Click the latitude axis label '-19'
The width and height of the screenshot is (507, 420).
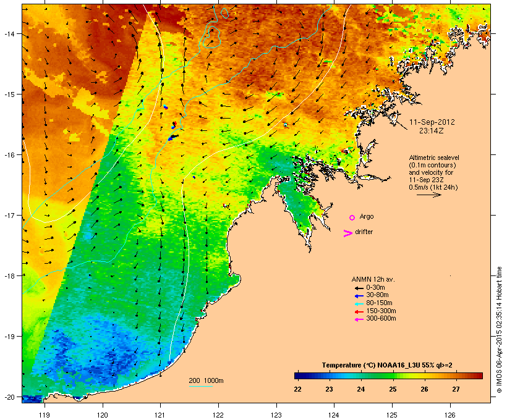(x=9, y=337)
